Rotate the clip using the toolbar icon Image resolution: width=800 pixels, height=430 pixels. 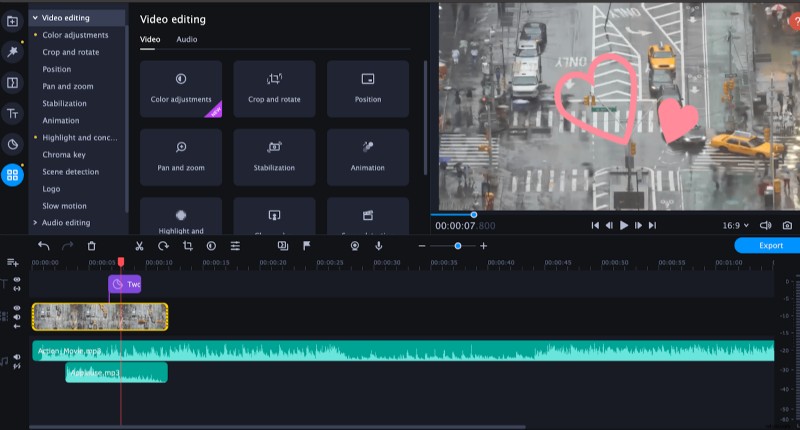163,246
